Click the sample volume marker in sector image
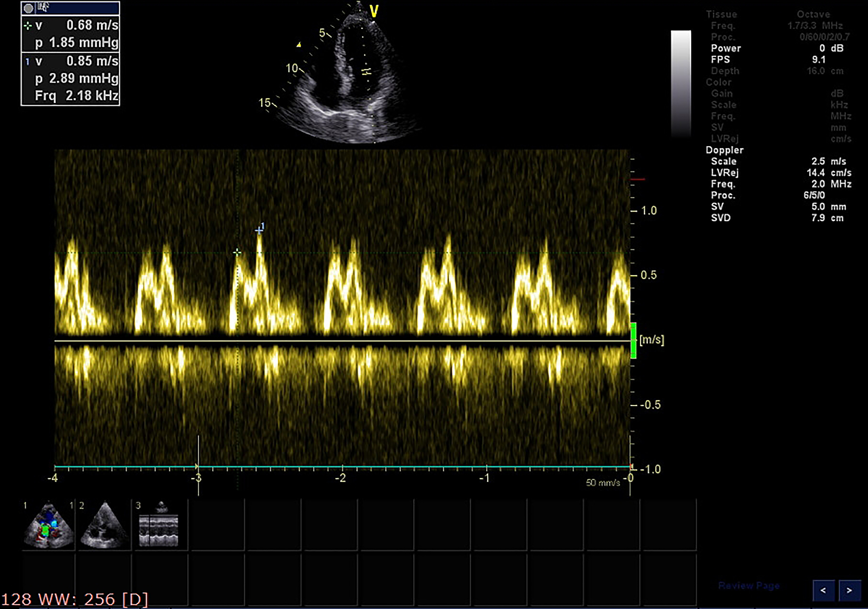The image size is (868, 609). [x=366, y=71]
